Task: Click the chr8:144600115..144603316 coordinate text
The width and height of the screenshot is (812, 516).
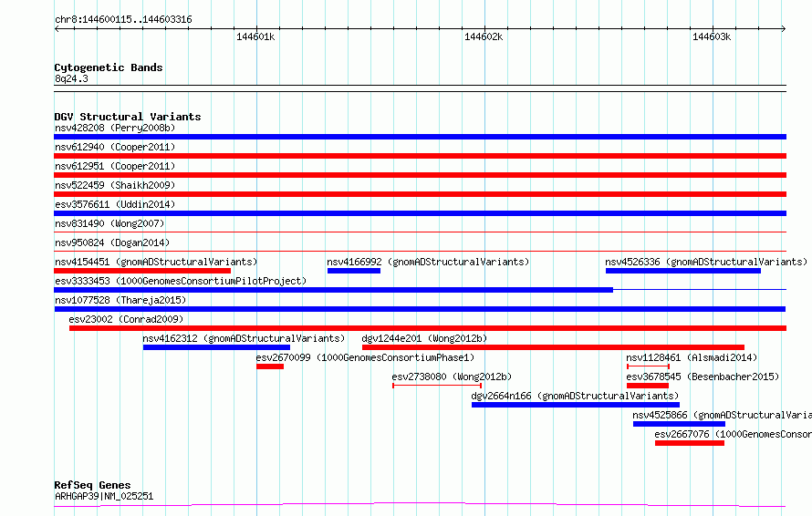Action: point(123,20)
